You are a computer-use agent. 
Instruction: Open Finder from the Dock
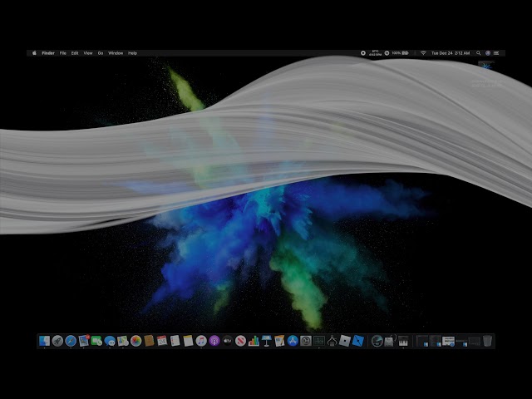pyautogui.click(x=44, y=341)
